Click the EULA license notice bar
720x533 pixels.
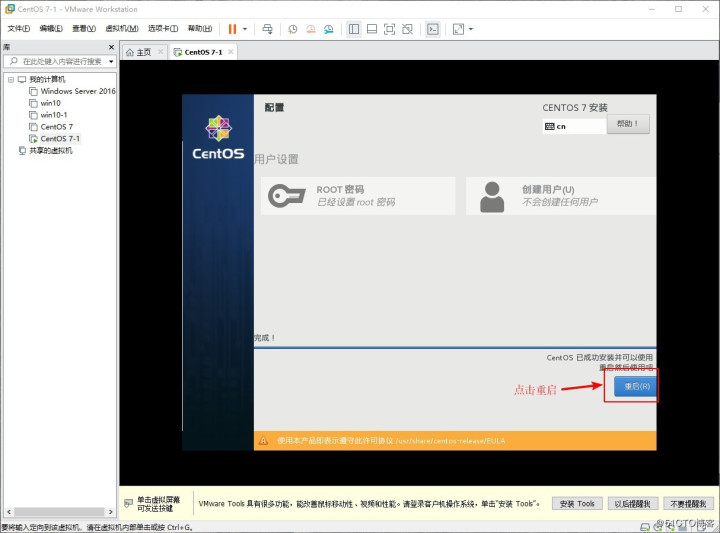(x=455, y=441)
